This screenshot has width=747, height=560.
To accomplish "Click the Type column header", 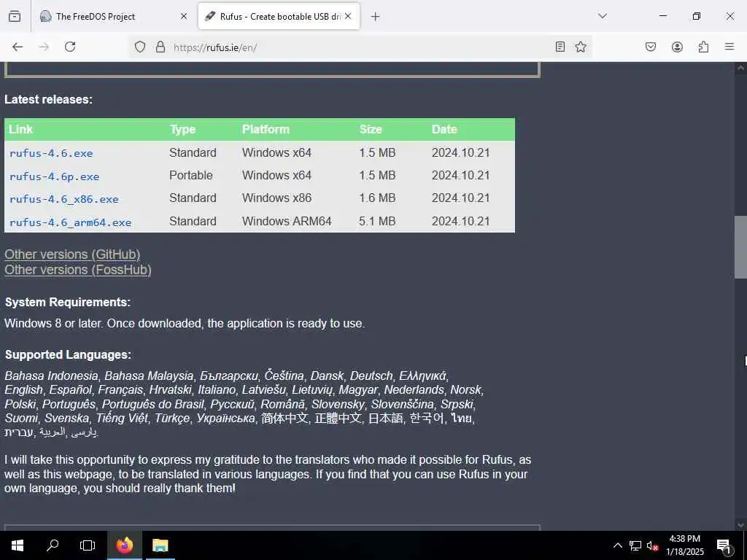I will click(x=182, y=130).
